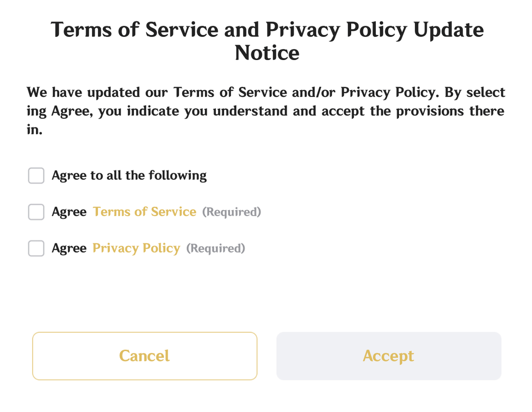
Task: Click the 'Agree to all the following' label text
Action: [129, 176]
